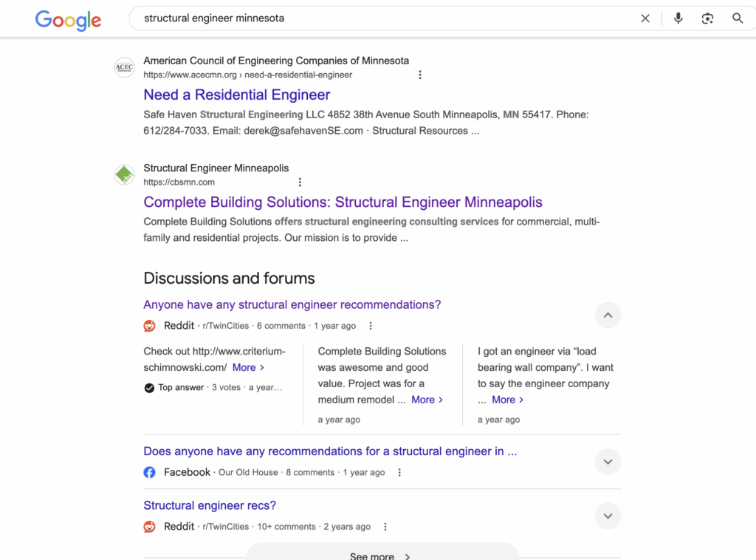The height and width of the screenshot is (560, 756).
Task: Click Structural Engineer Minneapolis site name
Action: coord(216,168)
